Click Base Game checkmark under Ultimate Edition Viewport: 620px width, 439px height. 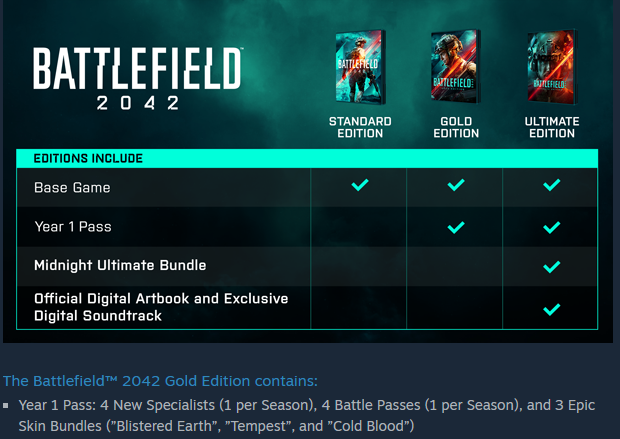(x=552, y=185)
